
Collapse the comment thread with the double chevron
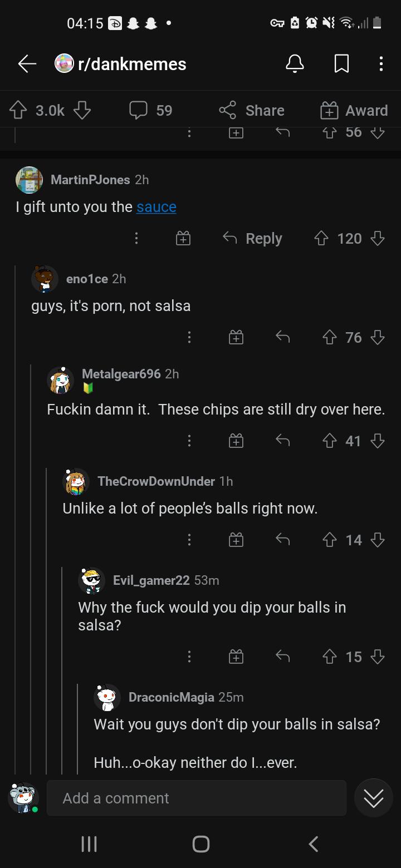point(373,797)
